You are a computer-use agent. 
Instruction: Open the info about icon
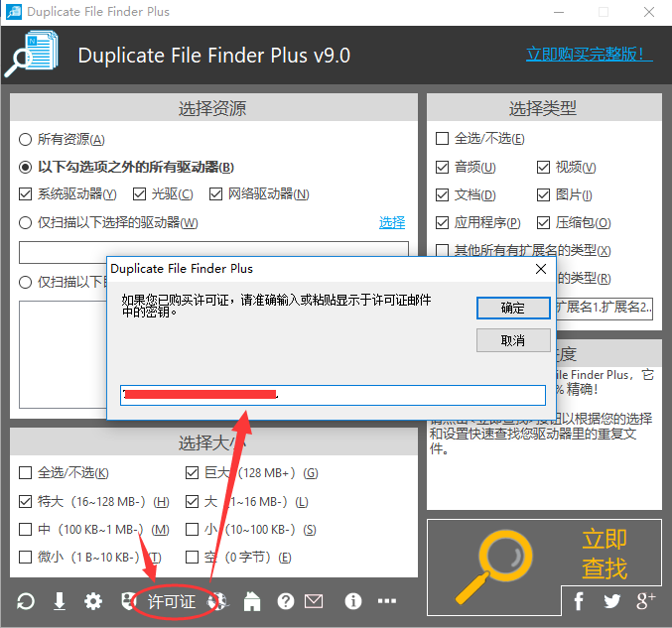(352, 601)
